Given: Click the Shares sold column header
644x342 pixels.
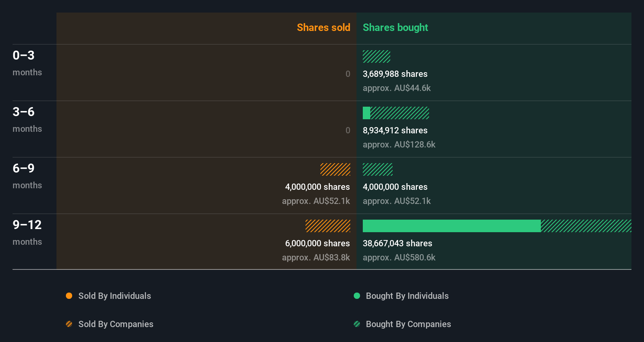Looking at the screenshot, I should 323,27.
